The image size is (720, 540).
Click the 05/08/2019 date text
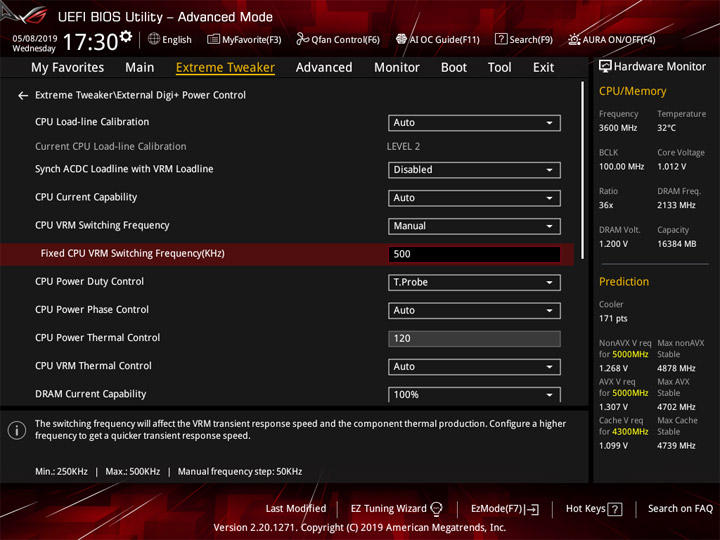(x=34, y=38)
